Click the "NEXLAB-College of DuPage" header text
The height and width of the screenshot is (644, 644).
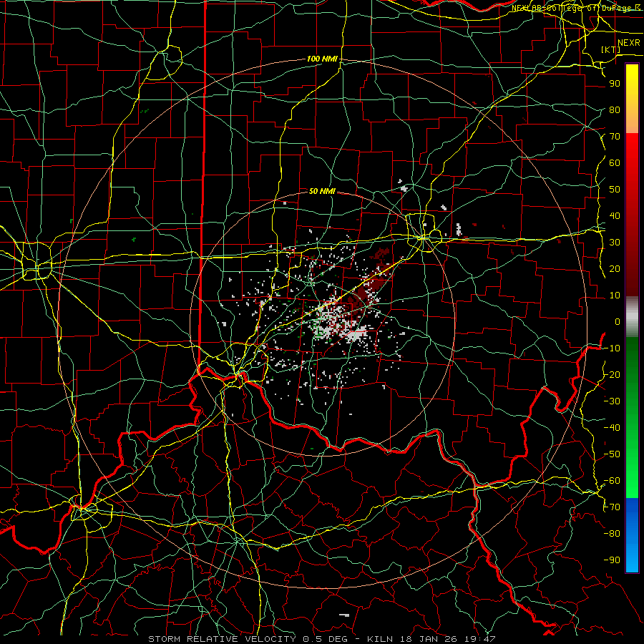coord(571,8)
